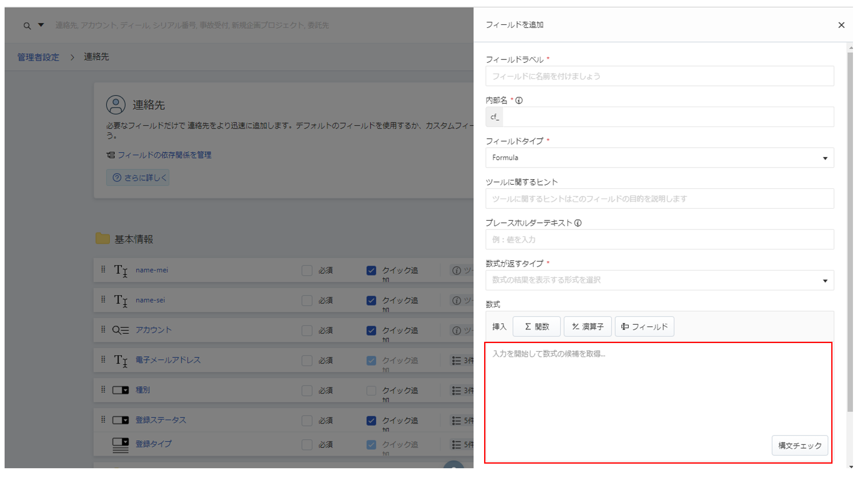Screen dimensions: 868x482
Task: Click the drag handle of name-mei row
Action: click(103, 270)
